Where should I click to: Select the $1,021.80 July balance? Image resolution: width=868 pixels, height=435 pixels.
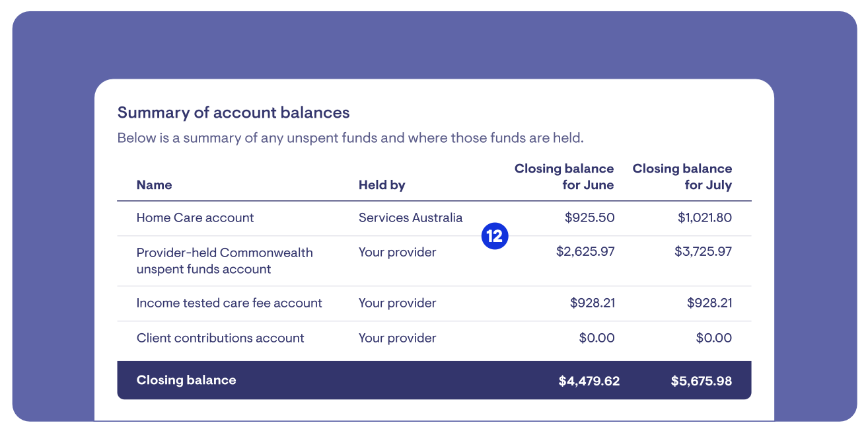704,217
